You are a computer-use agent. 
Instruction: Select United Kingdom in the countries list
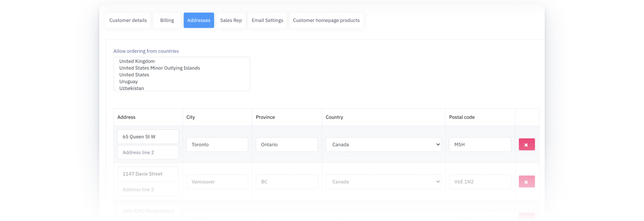click(x=137, y=61)
